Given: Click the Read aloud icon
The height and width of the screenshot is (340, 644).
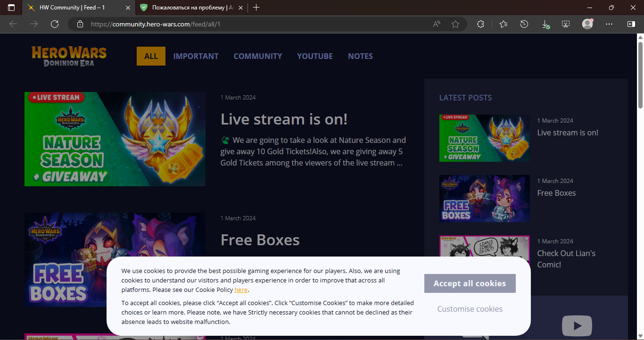Looking at the screenshot, I should point(437,24).
